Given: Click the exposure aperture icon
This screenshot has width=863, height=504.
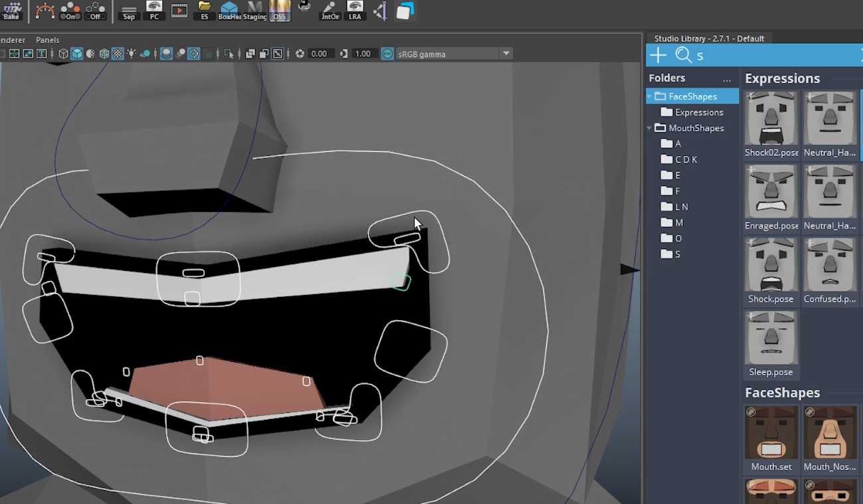Looking at the screenshot, I should (x=300, y=54).
